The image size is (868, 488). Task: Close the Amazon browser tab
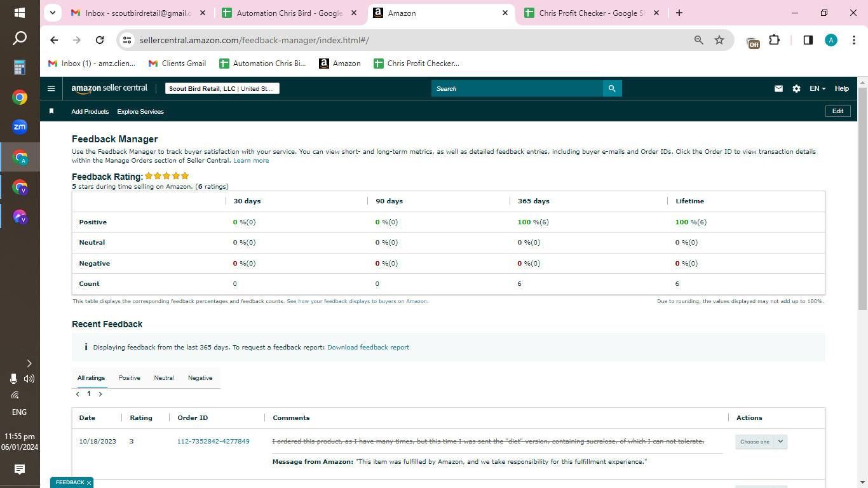505,13
